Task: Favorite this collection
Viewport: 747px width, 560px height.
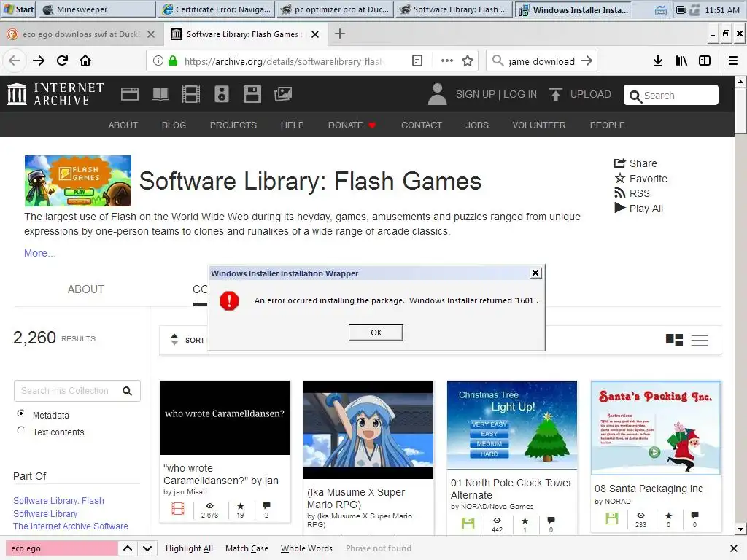Action: (x=640, y=179)
